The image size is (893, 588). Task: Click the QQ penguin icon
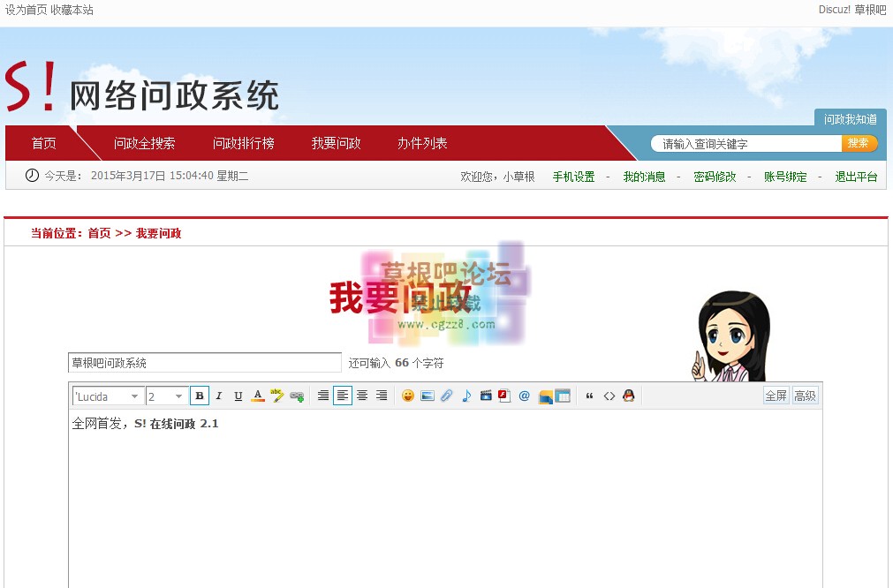[x=628, y=396]
